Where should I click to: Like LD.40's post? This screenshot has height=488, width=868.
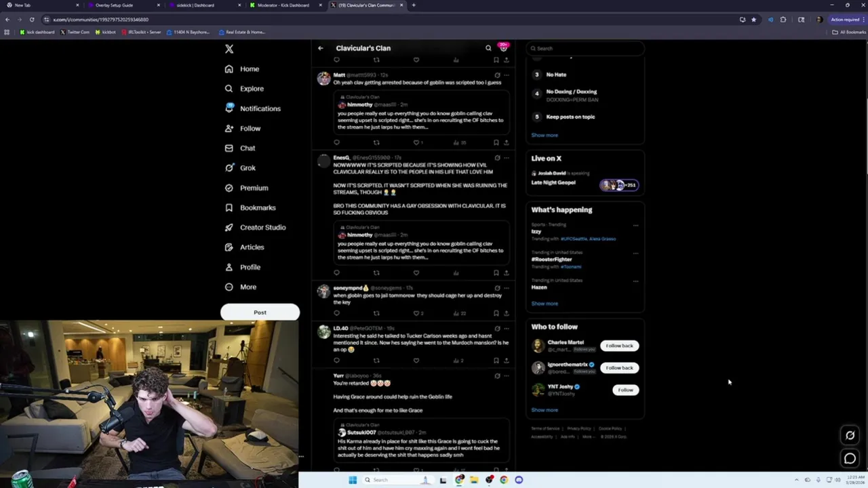click(416, 361)
